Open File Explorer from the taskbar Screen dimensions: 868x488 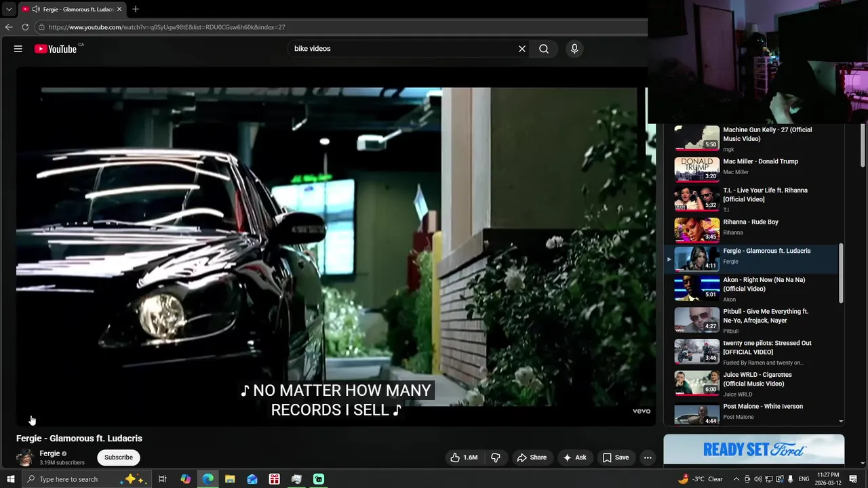click(x=230, y=479)
